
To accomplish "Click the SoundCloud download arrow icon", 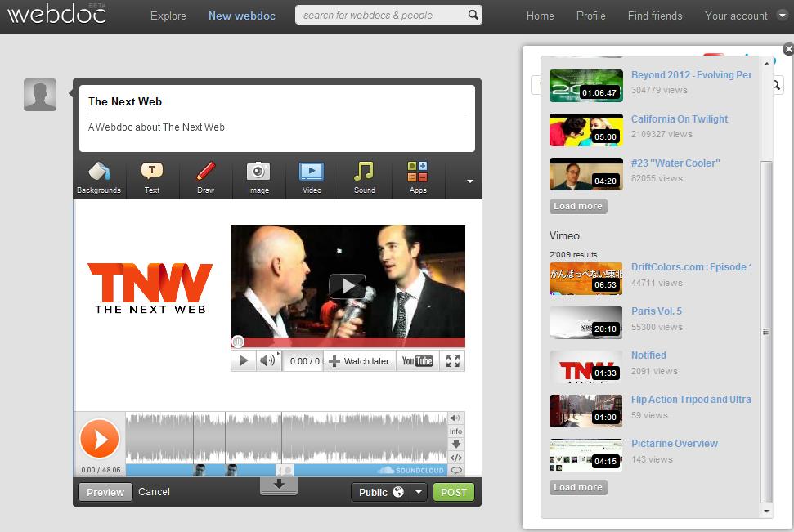I will coord(455,444).
